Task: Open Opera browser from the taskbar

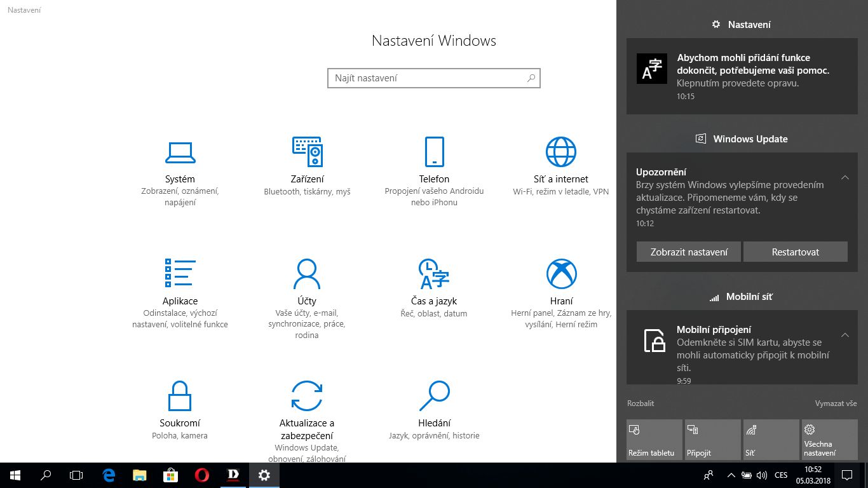Action: [x=202, y=475]
